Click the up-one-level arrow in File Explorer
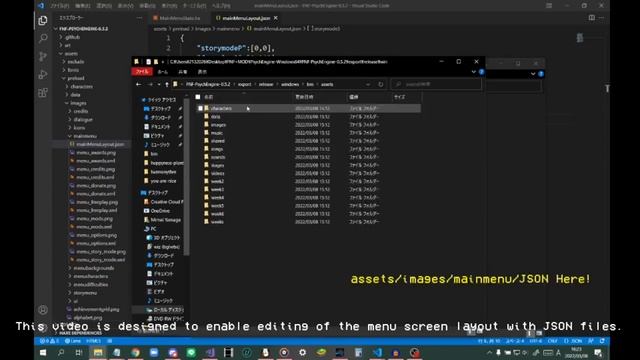 point(167,84)
